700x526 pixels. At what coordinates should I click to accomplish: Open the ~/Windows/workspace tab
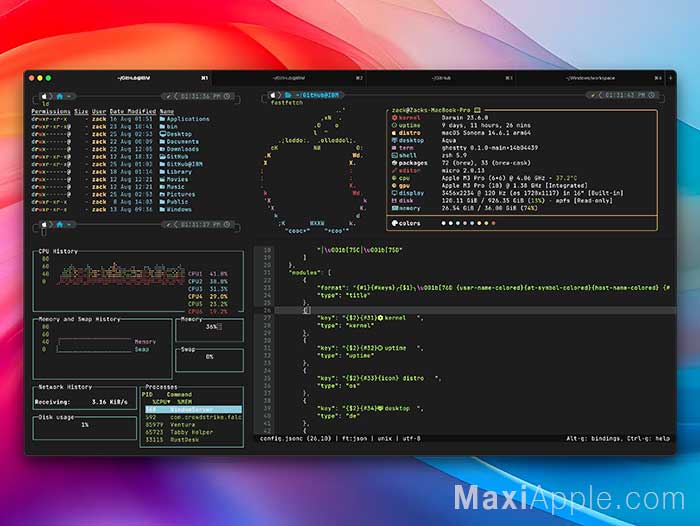pos(590,78)
